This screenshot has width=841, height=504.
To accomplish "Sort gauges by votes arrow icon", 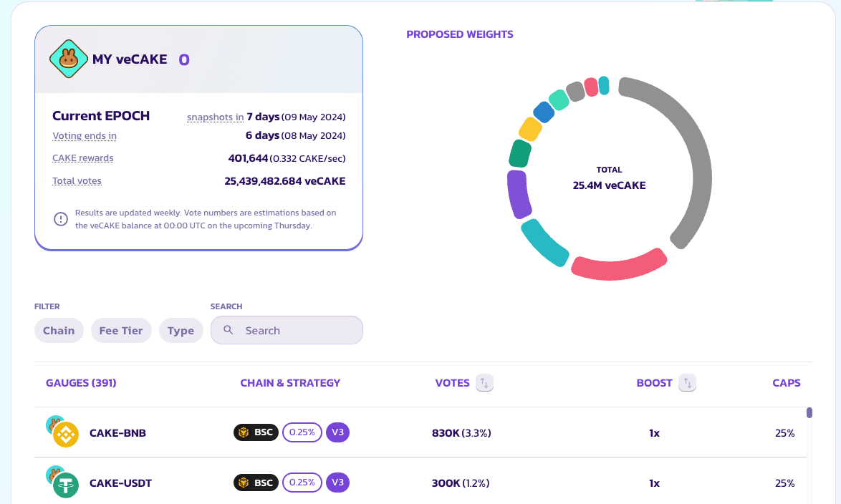I will [x=484, y=383].
